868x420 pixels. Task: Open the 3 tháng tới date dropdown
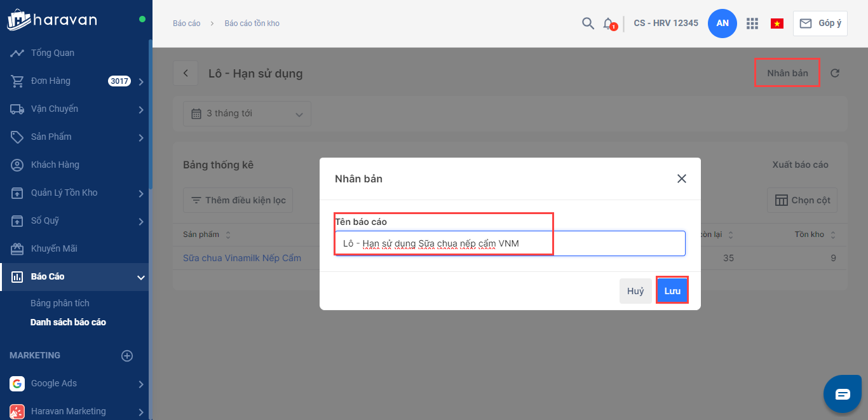[247, 114]
